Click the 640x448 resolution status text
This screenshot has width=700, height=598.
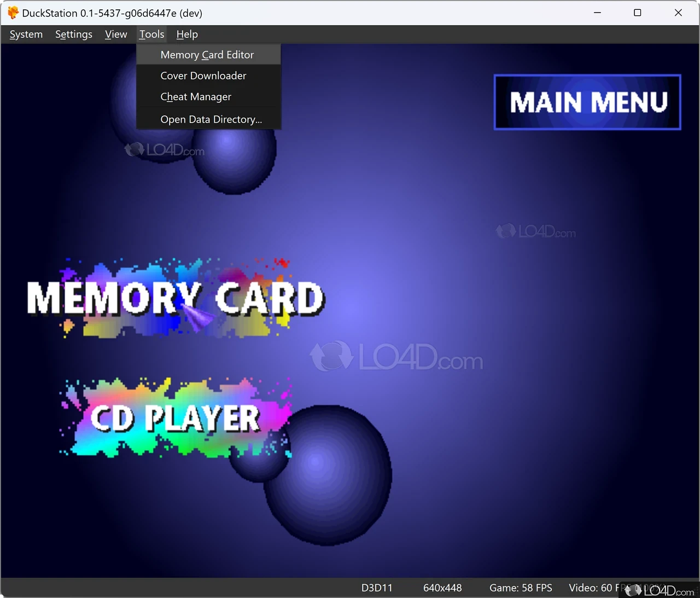442,588
